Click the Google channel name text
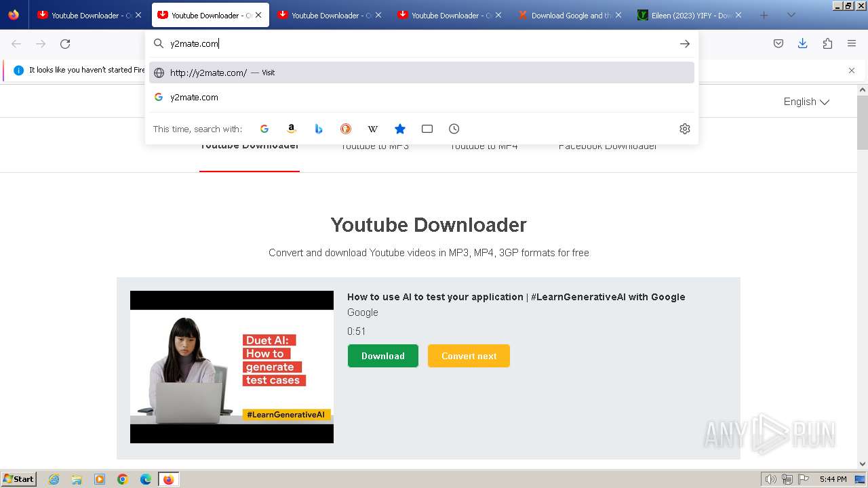Screen dimensions: 868x488 tap(363, 312)
